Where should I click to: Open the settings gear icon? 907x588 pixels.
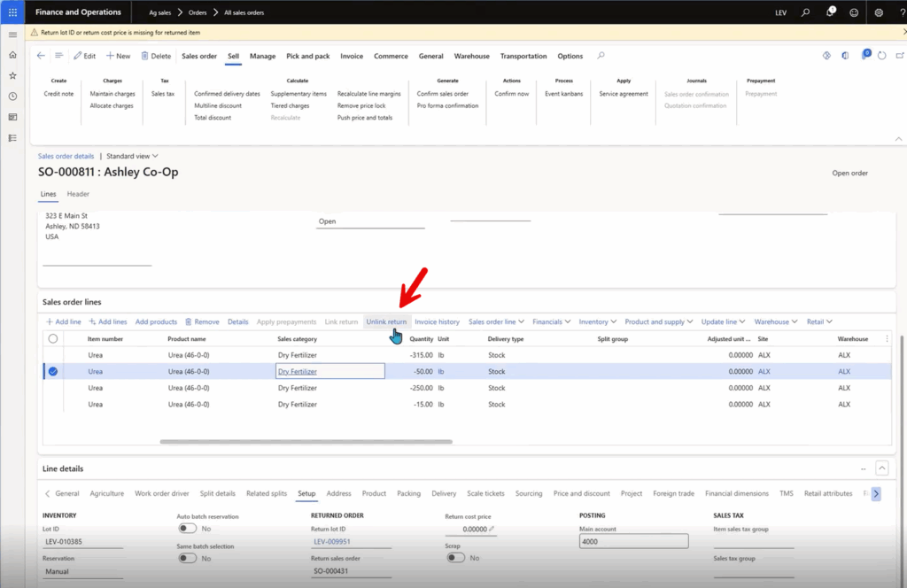coord(879,12)
